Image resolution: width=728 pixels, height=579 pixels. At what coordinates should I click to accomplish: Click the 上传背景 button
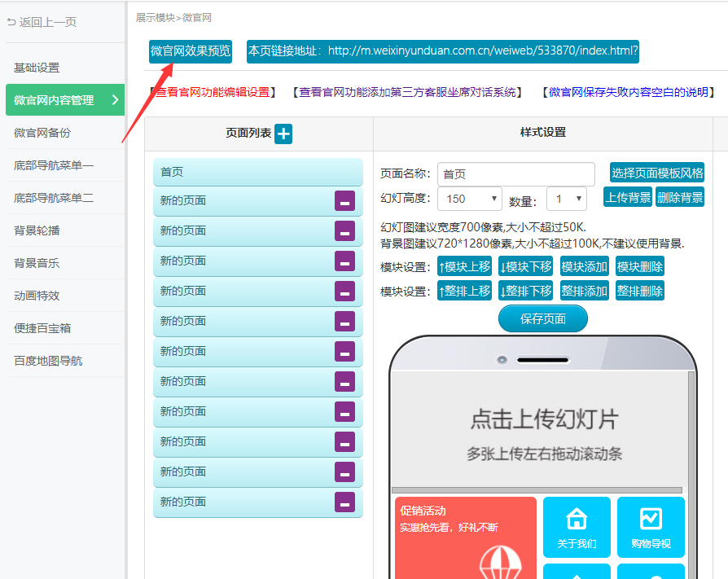coord(628,197)
